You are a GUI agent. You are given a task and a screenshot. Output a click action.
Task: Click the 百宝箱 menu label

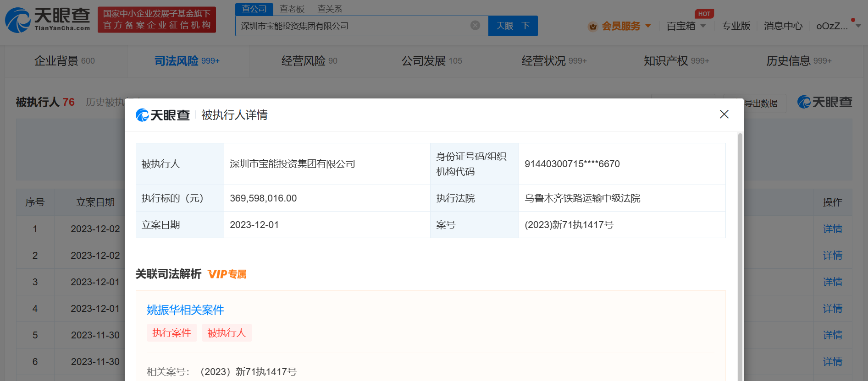click(x=681, y=26)
